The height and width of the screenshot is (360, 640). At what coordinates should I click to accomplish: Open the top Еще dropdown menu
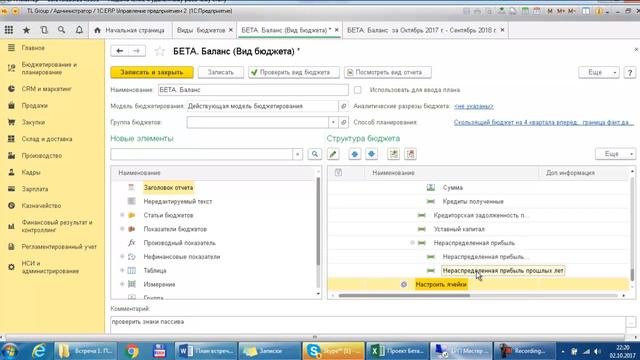[x=599, y=72]
